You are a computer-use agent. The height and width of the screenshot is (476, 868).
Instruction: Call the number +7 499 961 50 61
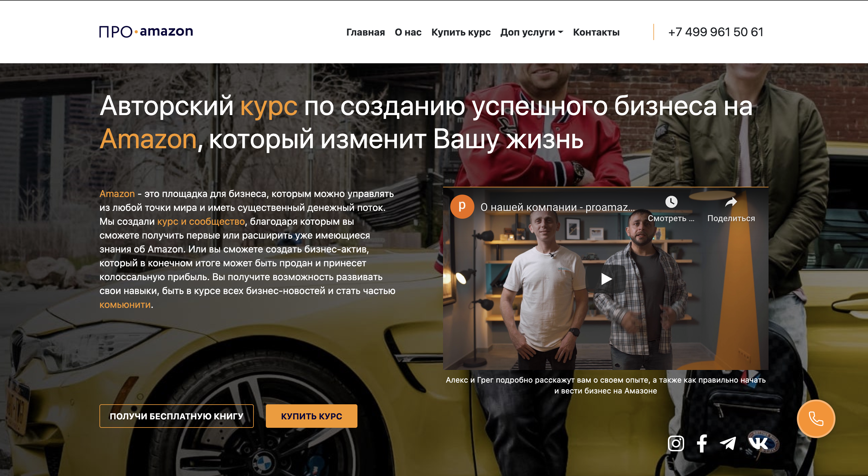(x=716, y=32)
